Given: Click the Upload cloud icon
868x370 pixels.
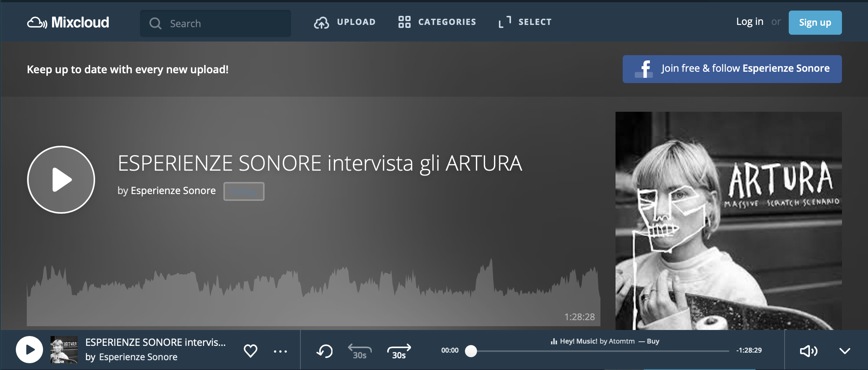Looking at the screenshot, I should (x=321, y=23).
